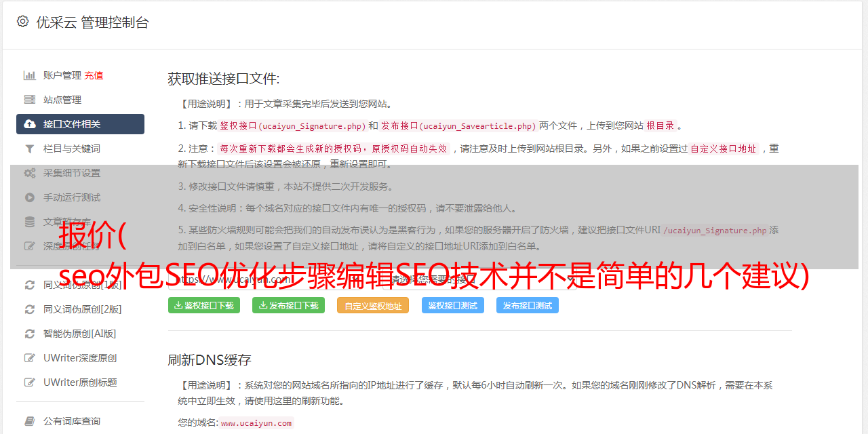Click the 优采云 管理控制台 header title
Image resolution: width=868 pixels, height=434 pixels.
click(x=92, y=22)
